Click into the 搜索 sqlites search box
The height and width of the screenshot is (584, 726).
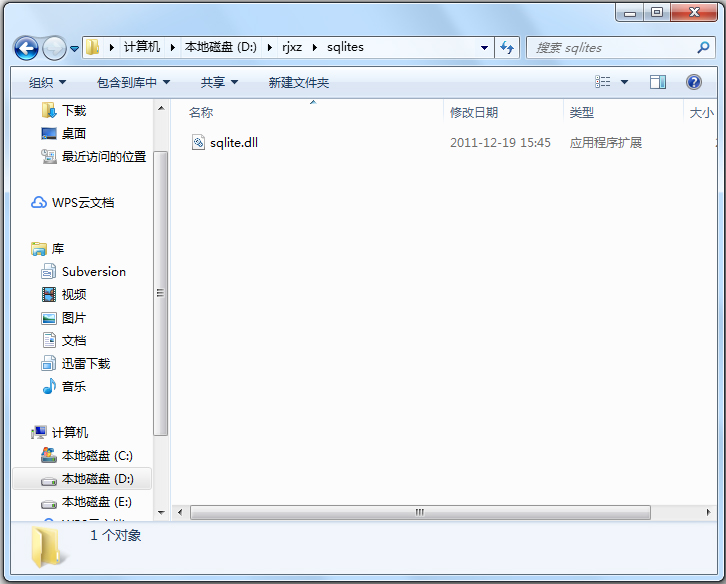point(610,47)
